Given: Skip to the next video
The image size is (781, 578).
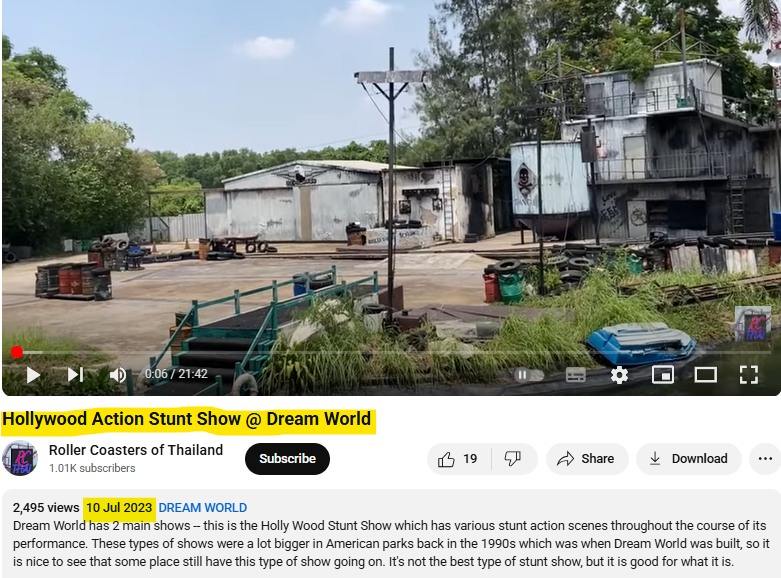Looking at the screenshot, I should [76, 375].
